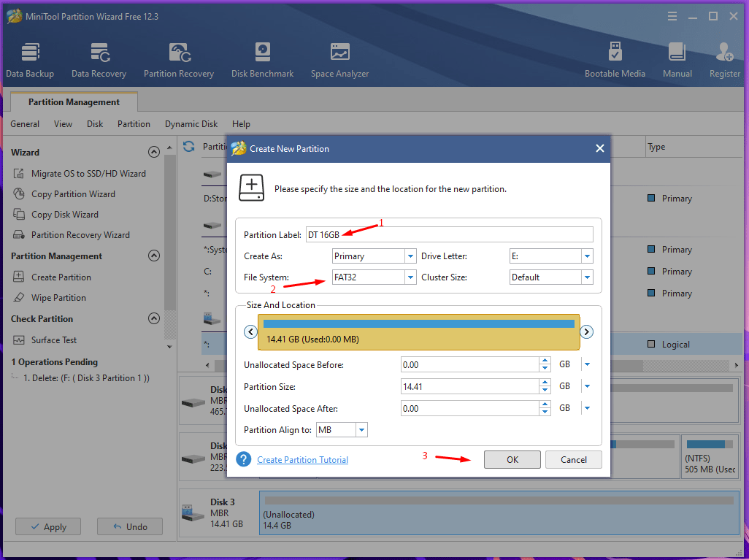
Task: Select pending operation Delete F: Disk 3
Action: pos(86,378)
